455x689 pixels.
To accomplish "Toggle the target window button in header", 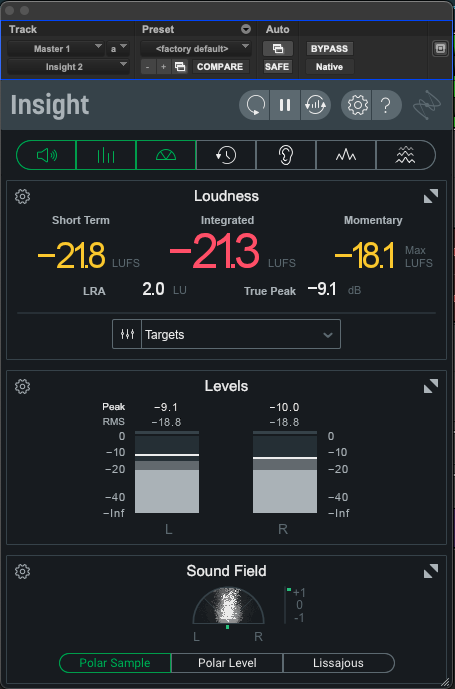I will pyautogui.click(x=440, y=48).
